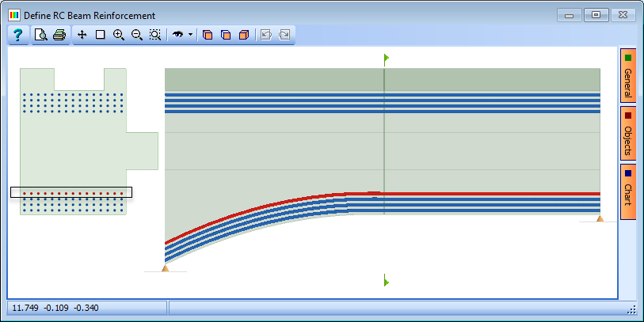Open print preview
Image resolution: width=644 pixels, height=322 pixels.
[x=40, y=35]
